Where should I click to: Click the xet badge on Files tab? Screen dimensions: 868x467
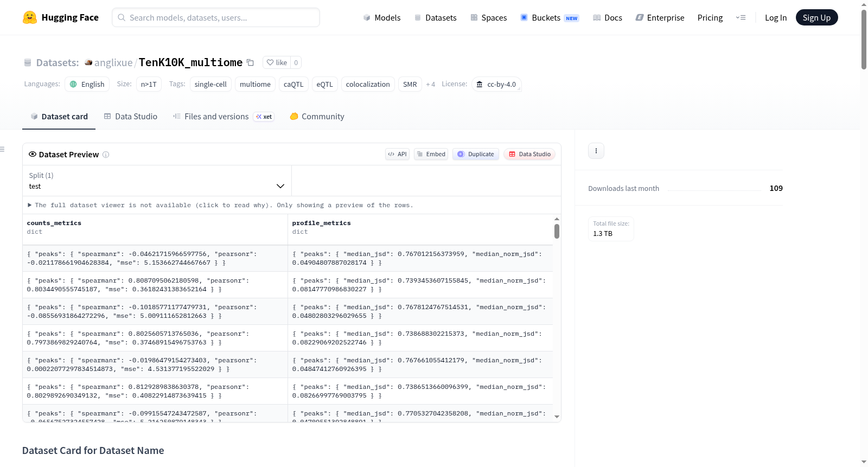coord(264,117)
